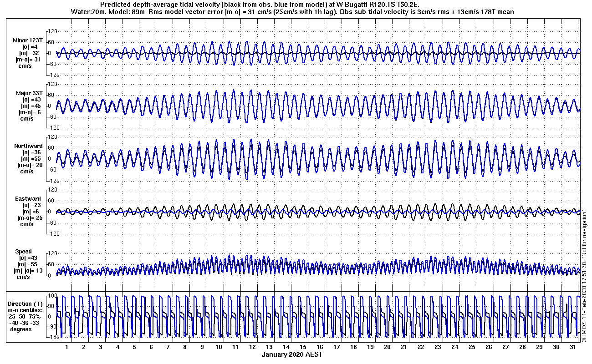592x364 pixels.
Task: Select the 'Major 33T' panel label
Action: click(x=28, y=93)
